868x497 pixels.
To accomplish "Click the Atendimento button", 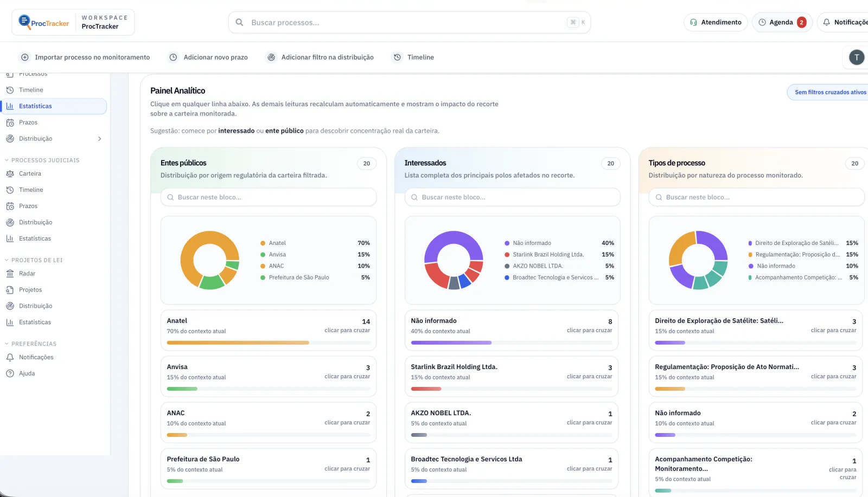I will pyautogui.click(x=716, y=22).
